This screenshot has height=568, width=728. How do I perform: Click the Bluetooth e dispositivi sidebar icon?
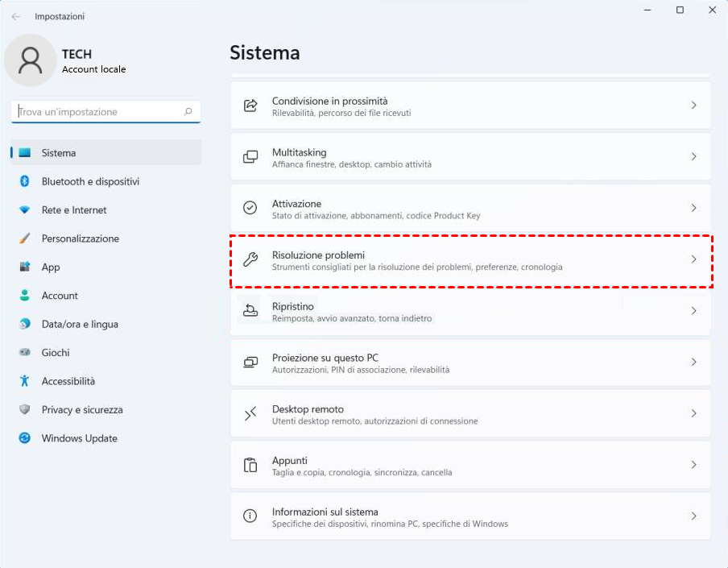24,181
